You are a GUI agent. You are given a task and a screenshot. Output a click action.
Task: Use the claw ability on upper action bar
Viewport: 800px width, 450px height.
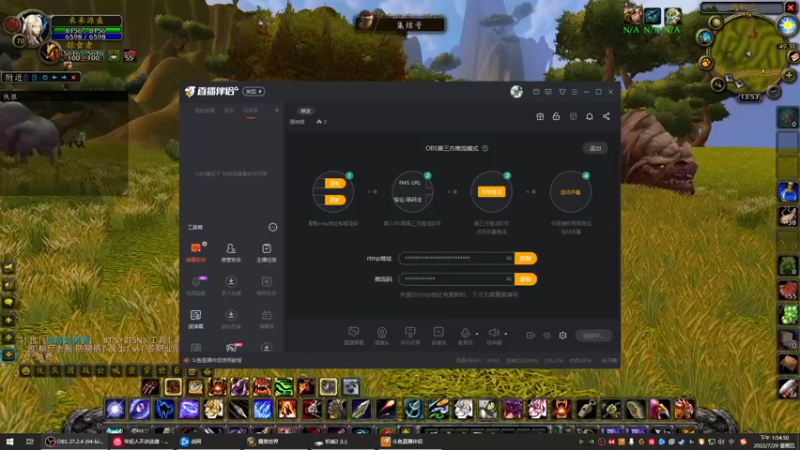click(150, 387)
